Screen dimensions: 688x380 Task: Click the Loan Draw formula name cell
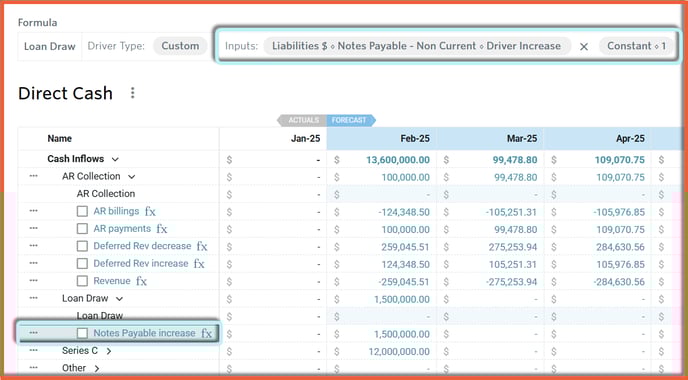[50, 47]
